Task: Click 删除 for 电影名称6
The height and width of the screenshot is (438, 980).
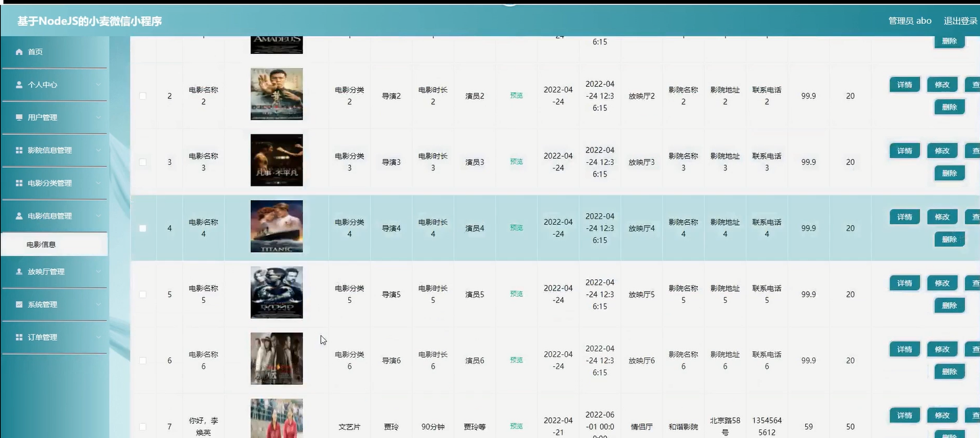Action: point(949,372)
